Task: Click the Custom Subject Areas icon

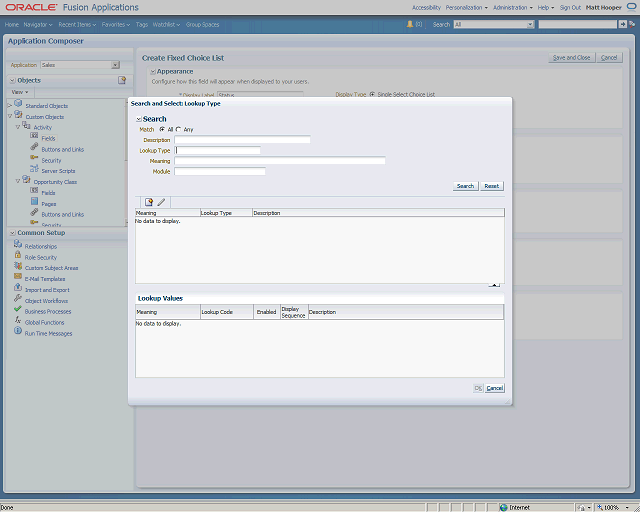Action: 18,266
